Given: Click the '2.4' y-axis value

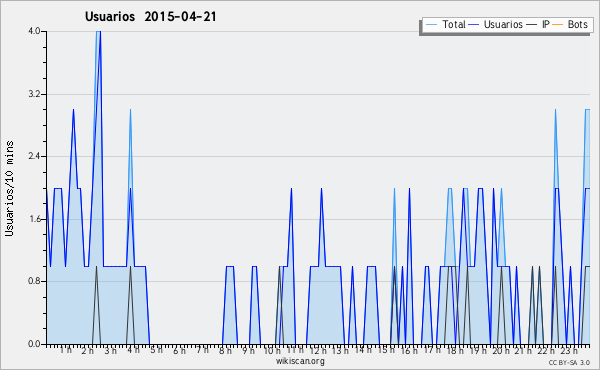Looking at the screenshot, I should (x=34, y=156).
